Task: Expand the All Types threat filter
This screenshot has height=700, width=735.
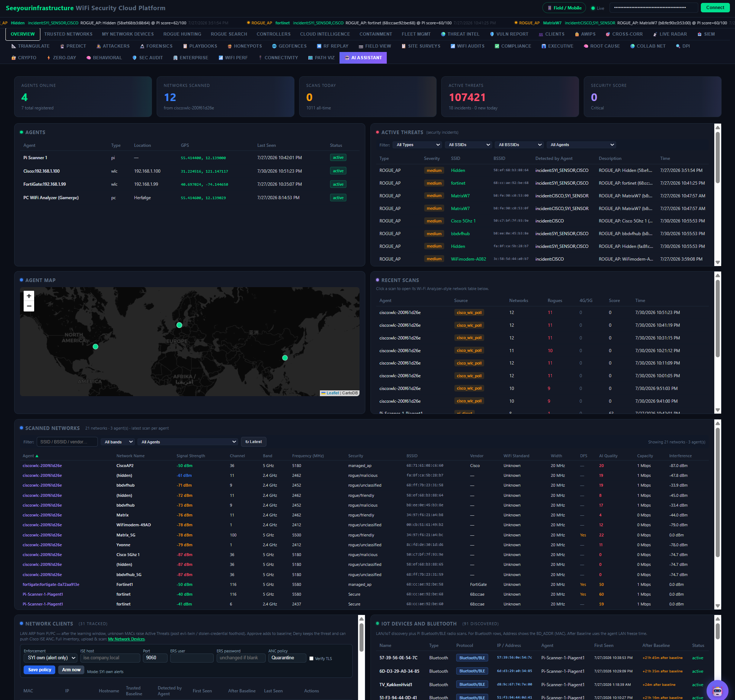Action: click(418, 145)
